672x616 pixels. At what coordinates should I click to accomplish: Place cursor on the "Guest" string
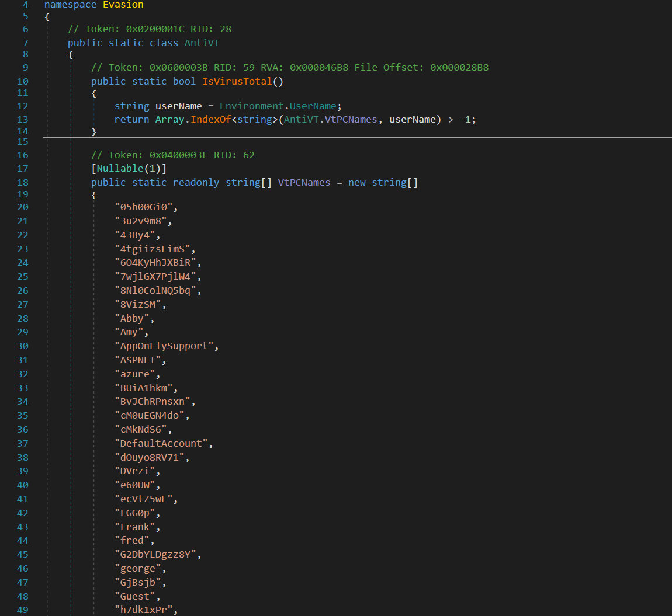(x=135, y=596)
